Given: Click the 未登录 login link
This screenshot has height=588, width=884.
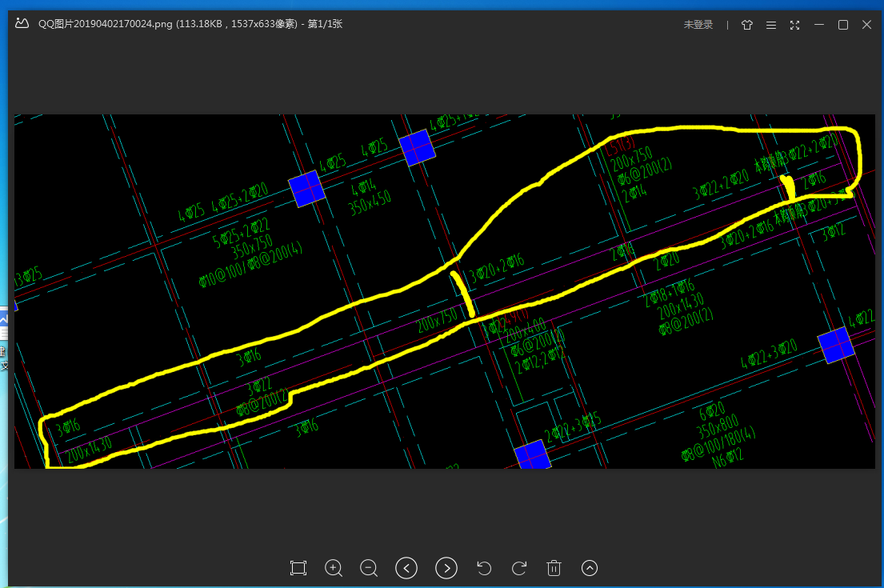Looking at the screenshot, I should tap(698, 25).
